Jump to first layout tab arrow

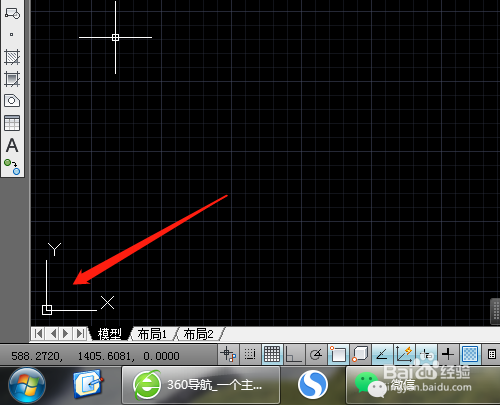(x=39, y=333)
